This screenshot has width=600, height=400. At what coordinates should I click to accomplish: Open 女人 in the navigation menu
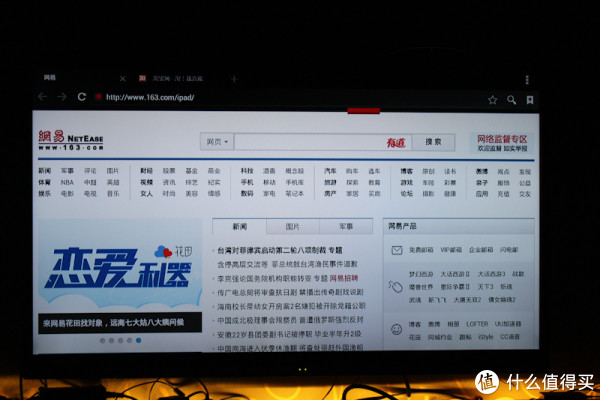[x=147, y=194]
